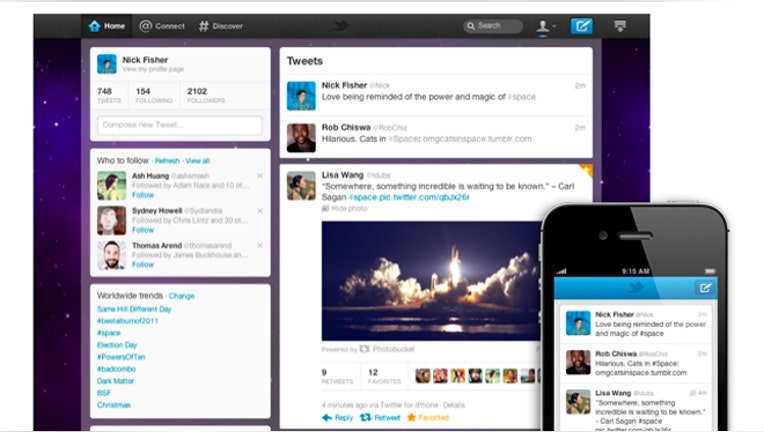Viewport: 764px width, 432px height.
Task: Click the Compose new Tweet box
Action: [x=179, y=125]
